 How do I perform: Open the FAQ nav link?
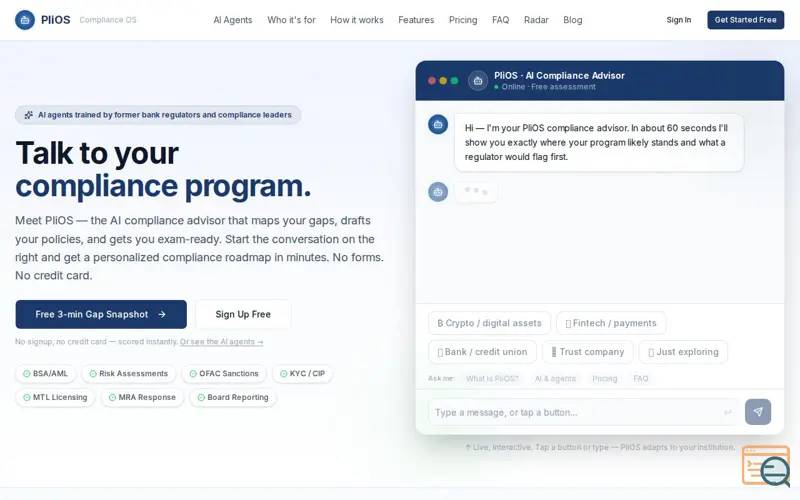[x=501, y=20]
